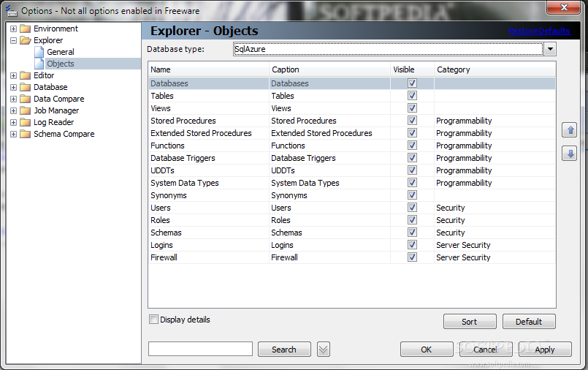
Task: Toggle Visible checkbox for Logins
Action: pyautogui.click(x=412, y=245)
